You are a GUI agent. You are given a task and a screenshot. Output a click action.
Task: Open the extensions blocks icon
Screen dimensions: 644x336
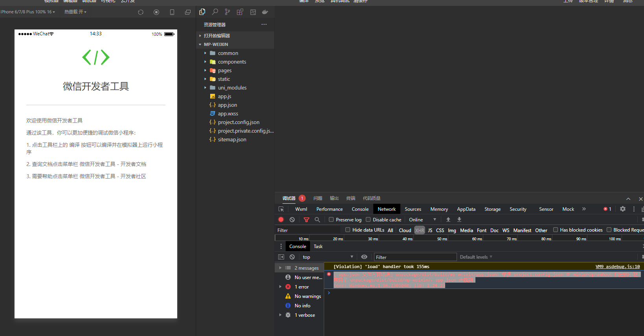click(240, 12)
